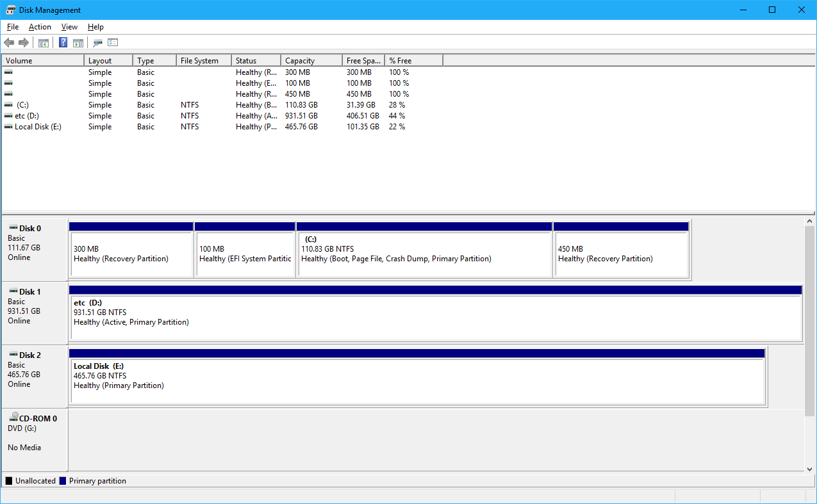The width and height of the screenshot is (817, 504).
Task: Select the Local Disk (E:) row in volume list
Action: (222, 127)
